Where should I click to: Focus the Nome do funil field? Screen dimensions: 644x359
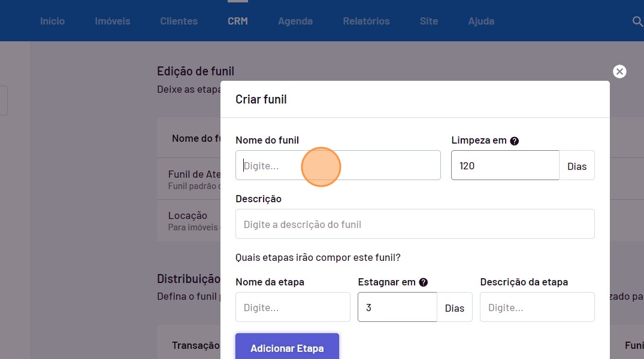click(x=338, y=165)
